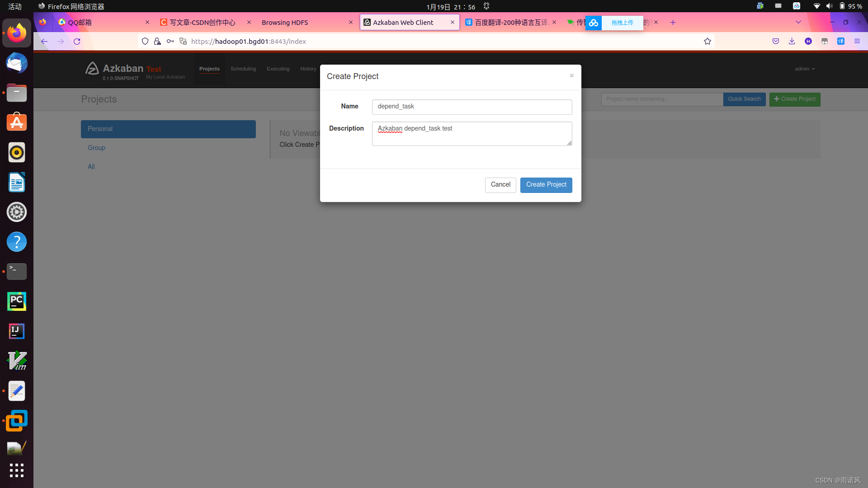Open Firefox application menu hamburger icon
868x488 pixels.
point(857,42)
